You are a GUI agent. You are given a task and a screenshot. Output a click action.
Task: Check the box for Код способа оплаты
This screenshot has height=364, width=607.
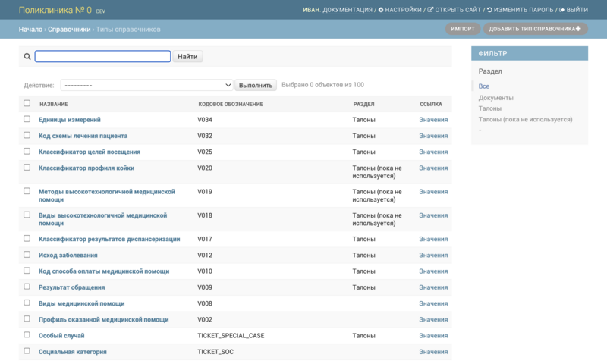pos(27,271)
